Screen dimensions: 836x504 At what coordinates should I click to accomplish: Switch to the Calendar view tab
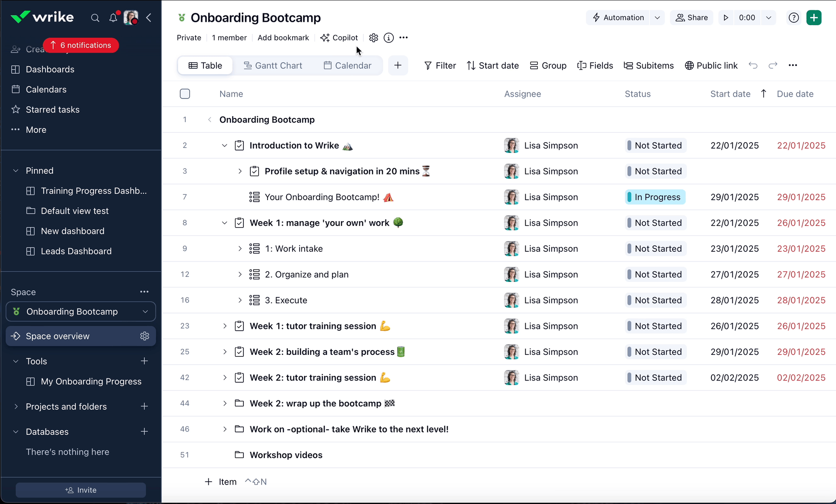pos(347,65)
